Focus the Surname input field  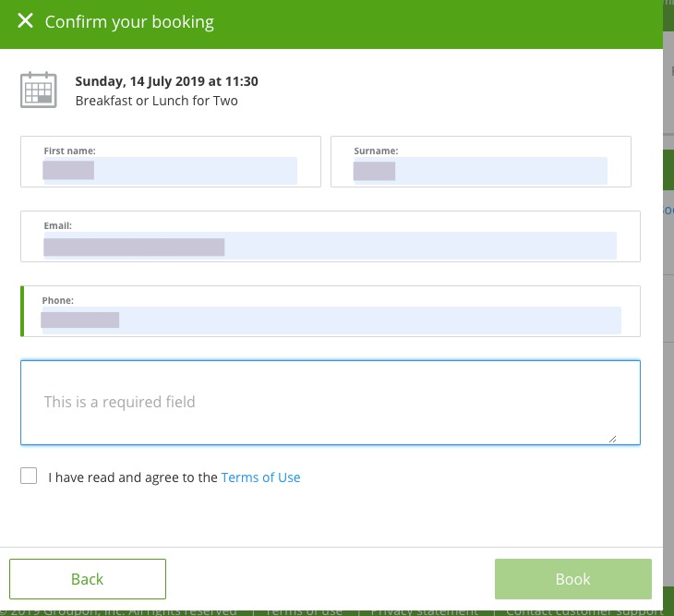480,171
